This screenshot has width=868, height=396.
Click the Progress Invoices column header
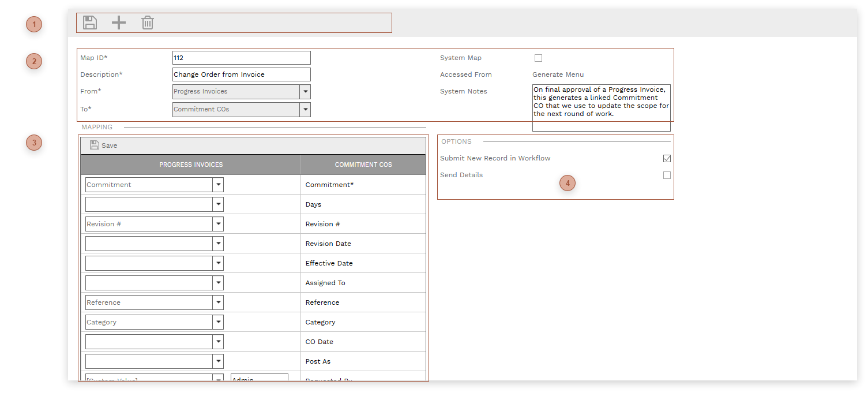191,165
